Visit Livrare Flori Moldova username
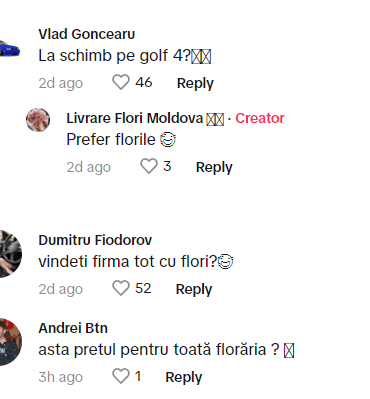Screen dimensions: 370x399 135,118
